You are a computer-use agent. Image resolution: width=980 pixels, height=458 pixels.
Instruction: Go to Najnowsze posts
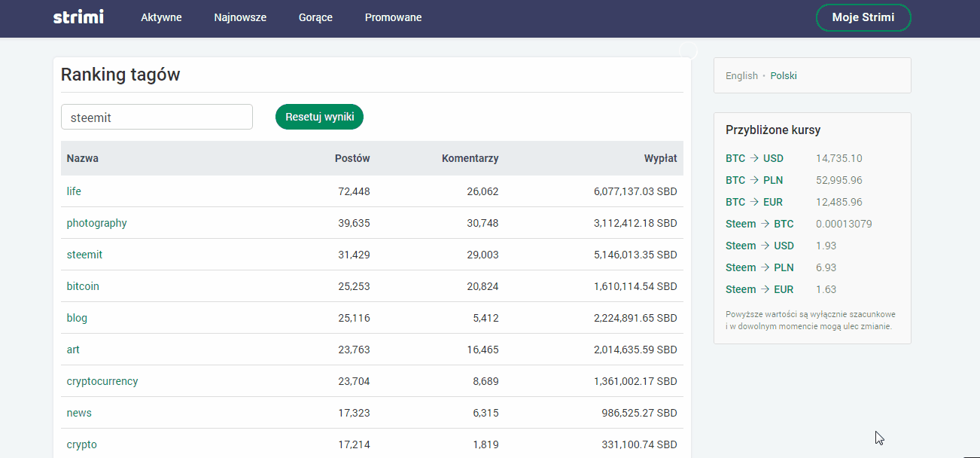pyautogui.click(x=240, y=17)
